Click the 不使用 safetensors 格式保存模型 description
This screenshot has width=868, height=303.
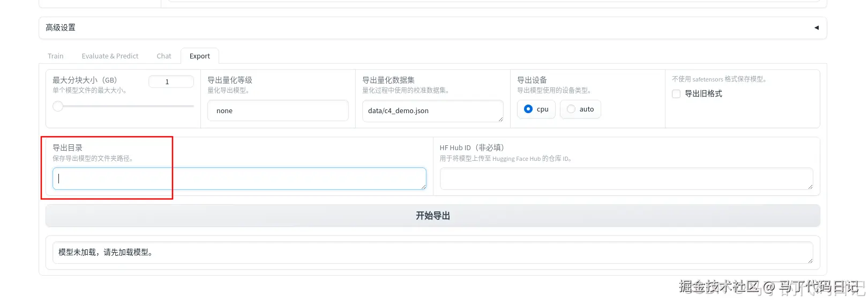pyautogui.click(x=720, y=79)
